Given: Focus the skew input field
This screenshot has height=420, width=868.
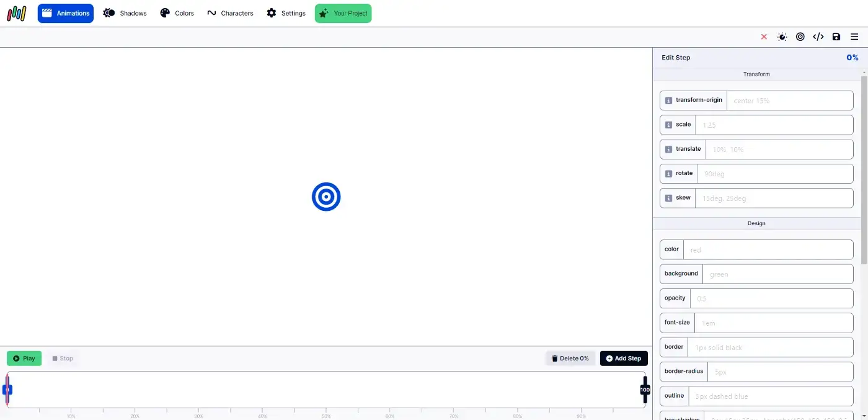Looking at the screenshot, I should tap(774, 198).
